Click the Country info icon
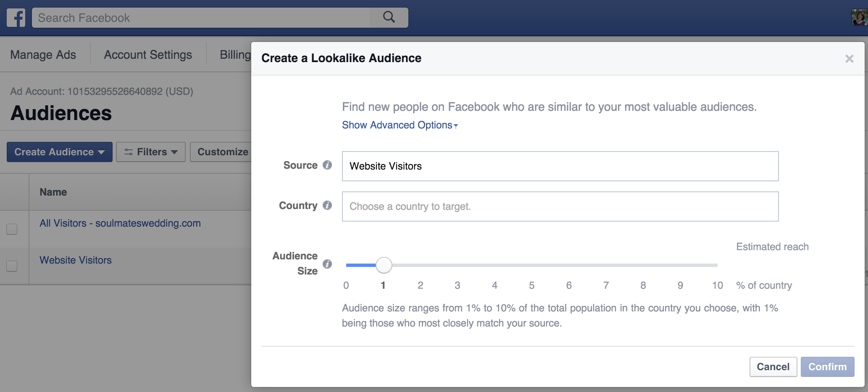The image size is (868, 392). click(327, 205)
